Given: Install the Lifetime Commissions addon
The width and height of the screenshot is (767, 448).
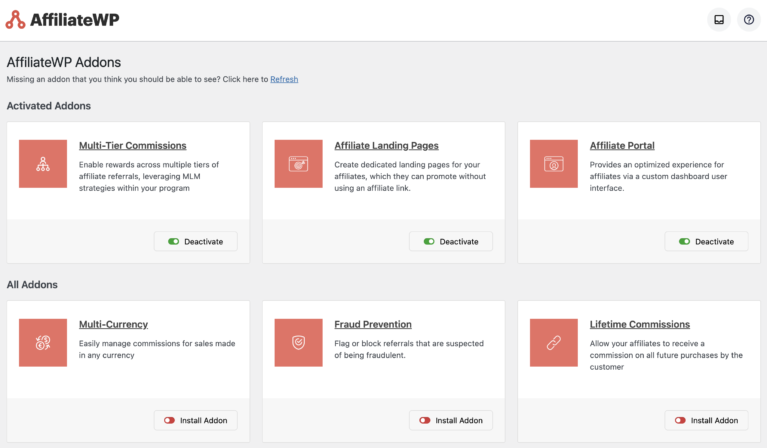Looking at the screenshot, I should point(706,421).
